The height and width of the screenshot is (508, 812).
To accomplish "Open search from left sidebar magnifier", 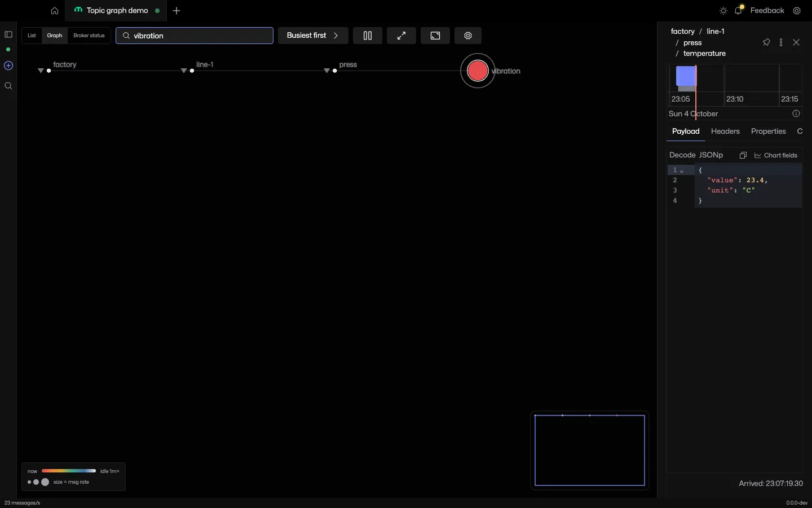I will (x=8, y=86).
